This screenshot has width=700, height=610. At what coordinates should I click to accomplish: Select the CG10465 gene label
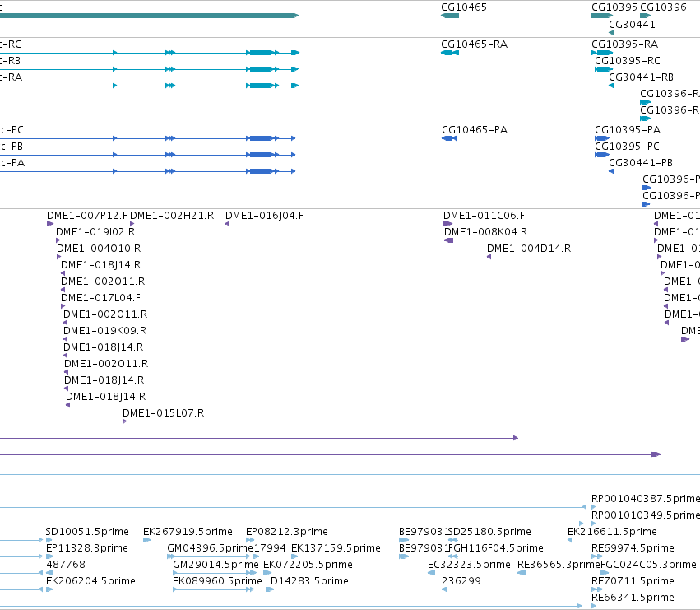(x=463, y=7)
